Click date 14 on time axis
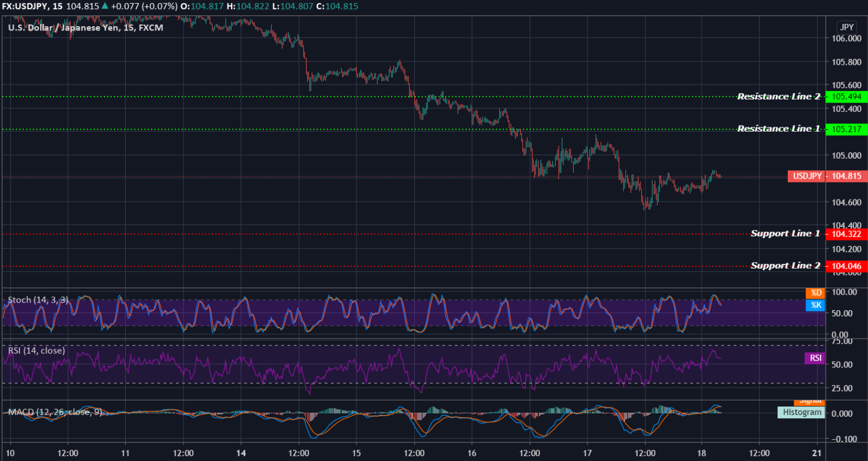The height and width of the screenshot is (461, 868). click(241, 453)
